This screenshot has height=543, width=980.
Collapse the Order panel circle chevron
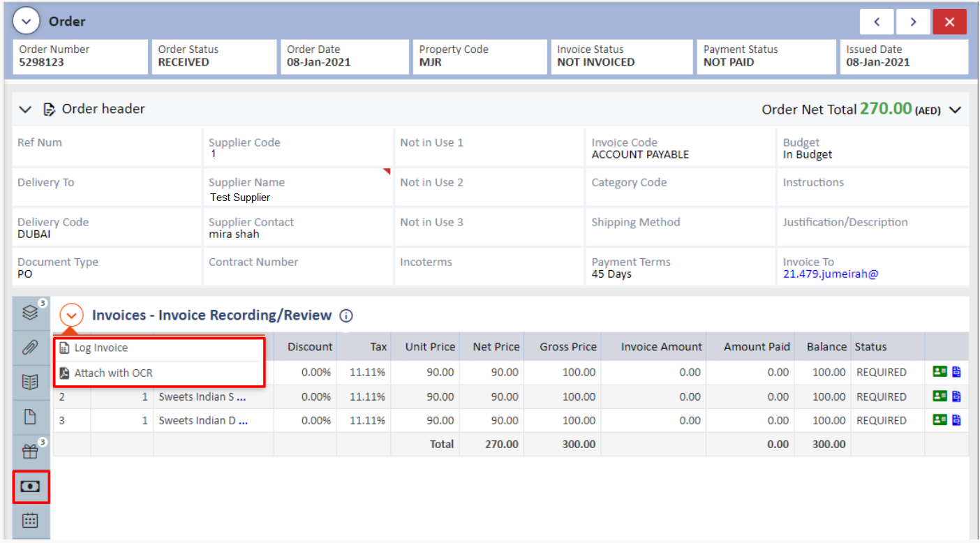click(x=27, y=22)
